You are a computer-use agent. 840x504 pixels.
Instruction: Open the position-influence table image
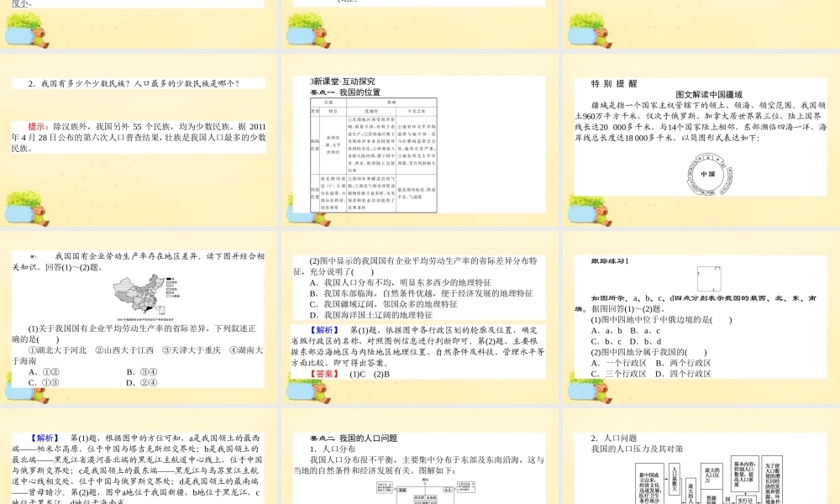(374, 155)
